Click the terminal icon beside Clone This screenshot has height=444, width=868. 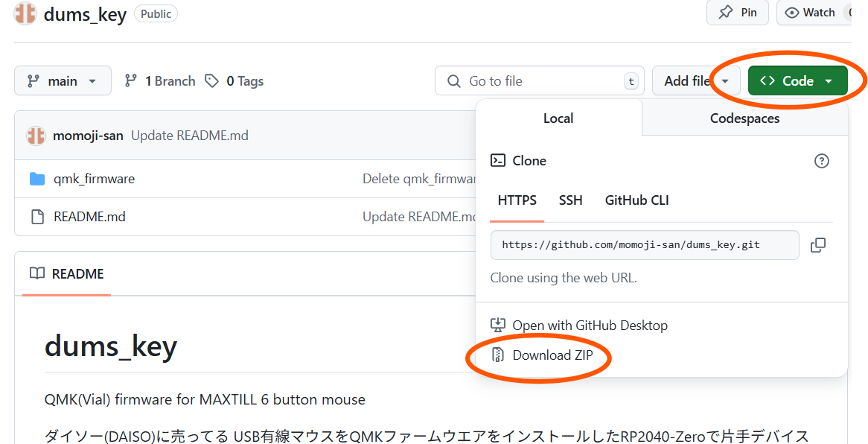(498, 161)
